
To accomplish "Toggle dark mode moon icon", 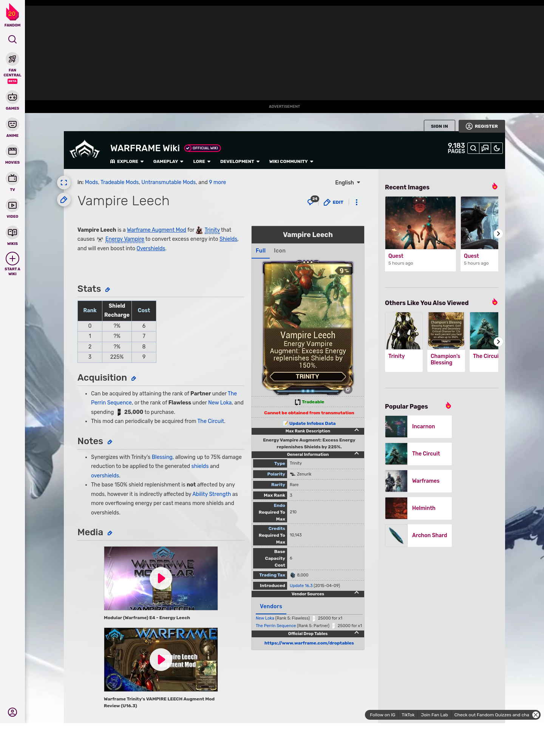I will pos(497,148).
